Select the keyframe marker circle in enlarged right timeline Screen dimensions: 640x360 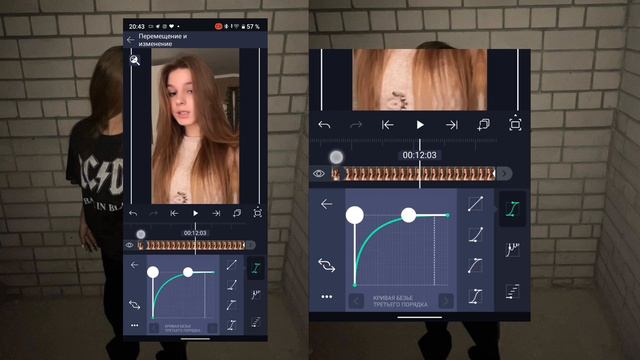(336, 157)
